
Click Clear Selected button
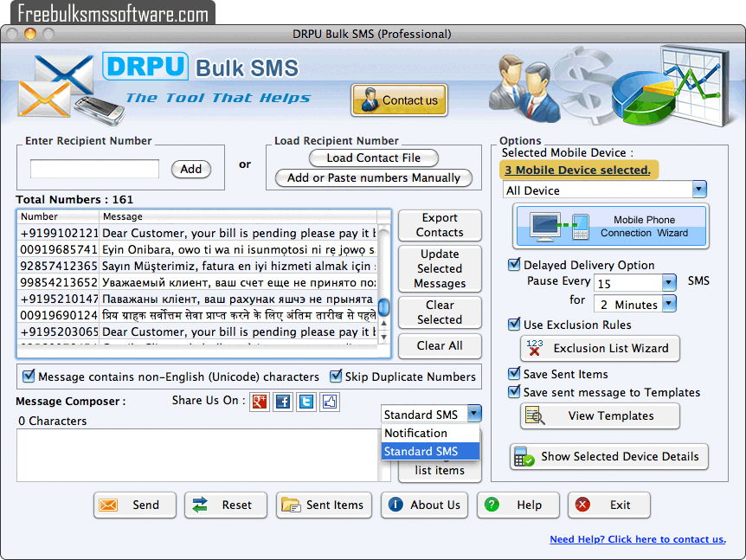440,312
